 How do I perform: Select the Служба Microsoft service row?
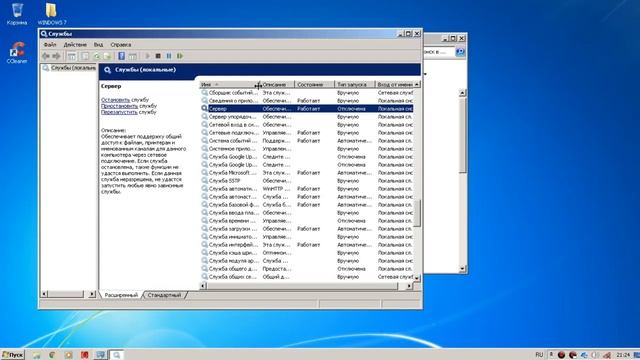(x=307, y=173)
